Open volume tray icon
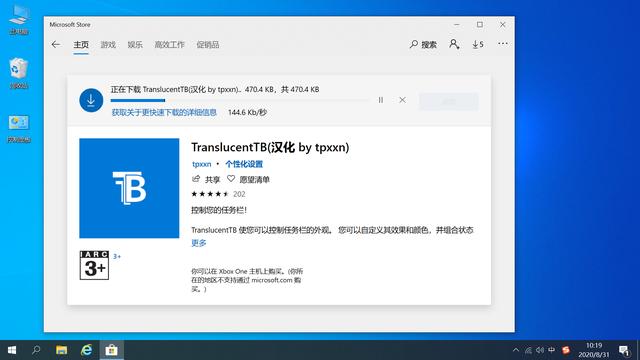The image size is (640, 360). click(x=540, y=350)
